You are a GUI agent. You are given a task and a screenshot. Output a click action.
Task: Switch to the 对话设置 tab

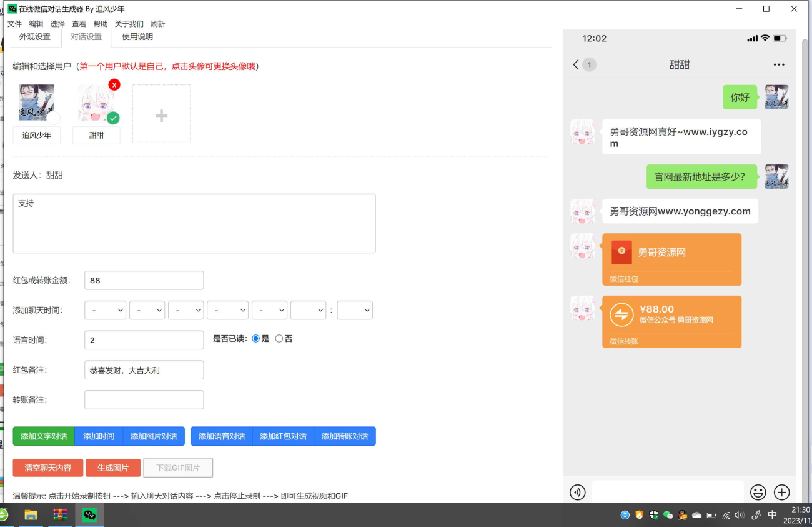tap(86, 37)
